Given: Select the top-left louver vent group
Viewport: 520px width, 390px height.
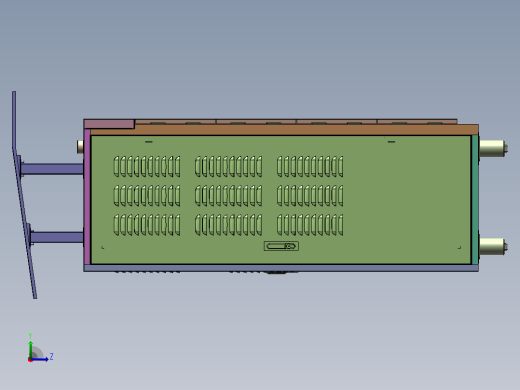Looking at the screenshot, I should 147,166.
